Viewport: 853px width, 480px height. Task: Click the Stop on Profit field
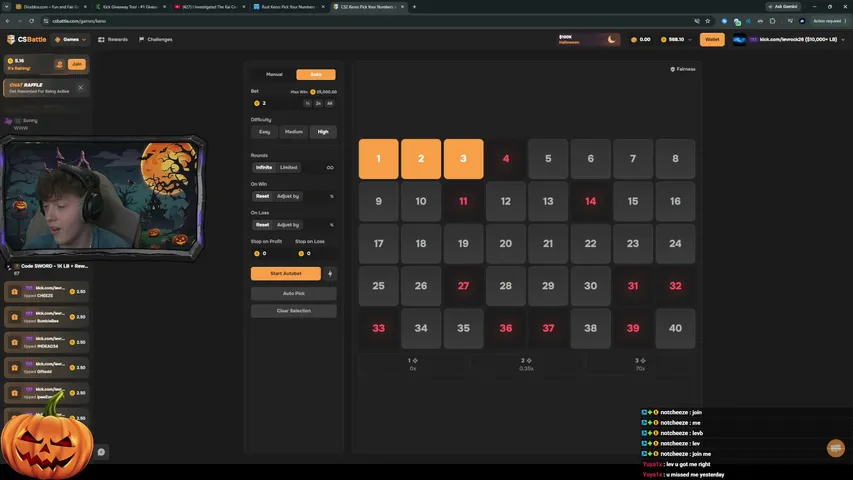[x=271, y=253]
